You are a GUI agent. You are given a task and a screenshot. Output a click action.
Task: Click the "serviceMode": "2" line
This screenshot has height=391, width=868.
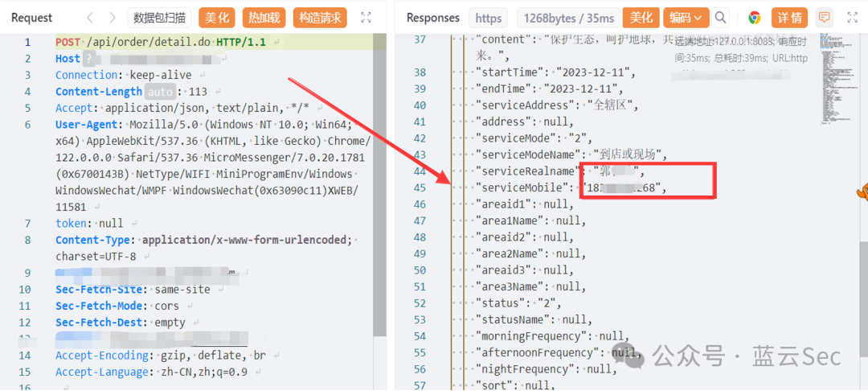pyautogui.click(x=534, y=138)
